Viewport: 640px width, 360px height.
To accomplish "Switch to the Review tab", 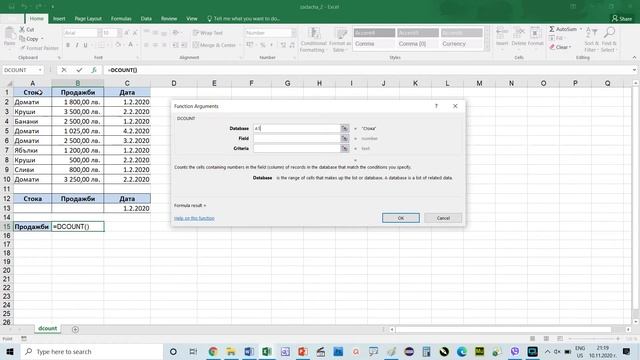I will point(169,18).
